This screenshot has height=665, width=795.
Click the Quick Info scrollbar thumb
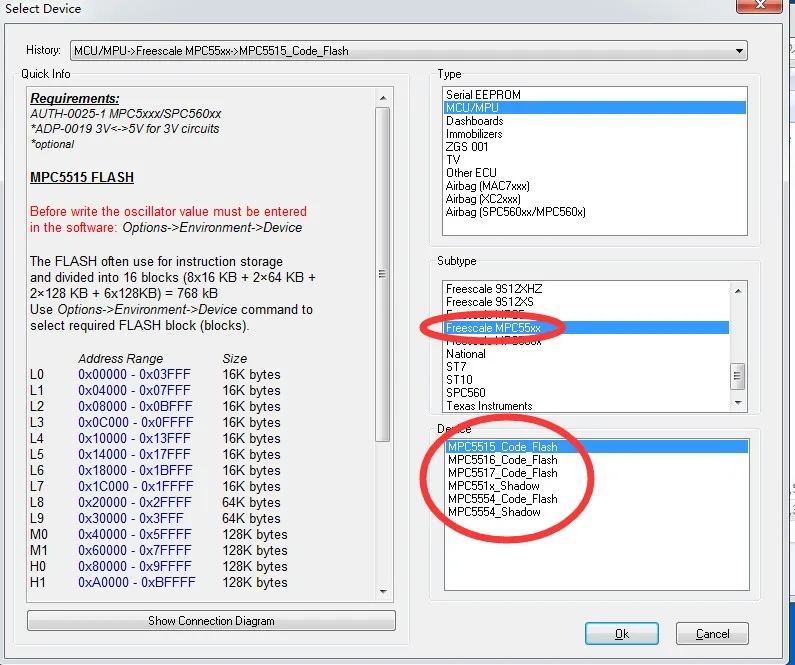click(383, 274)
